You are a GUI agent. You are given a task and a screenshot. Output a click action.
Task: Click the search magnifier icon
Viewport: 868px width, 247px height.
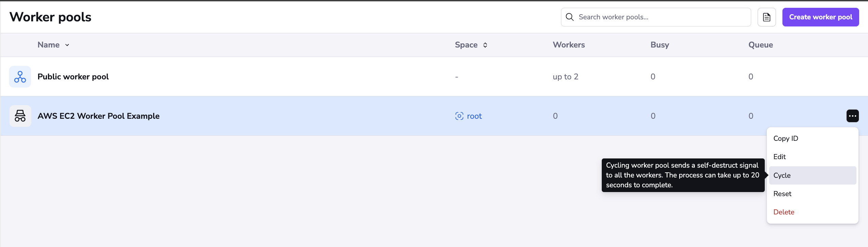(x=570, y=17)
